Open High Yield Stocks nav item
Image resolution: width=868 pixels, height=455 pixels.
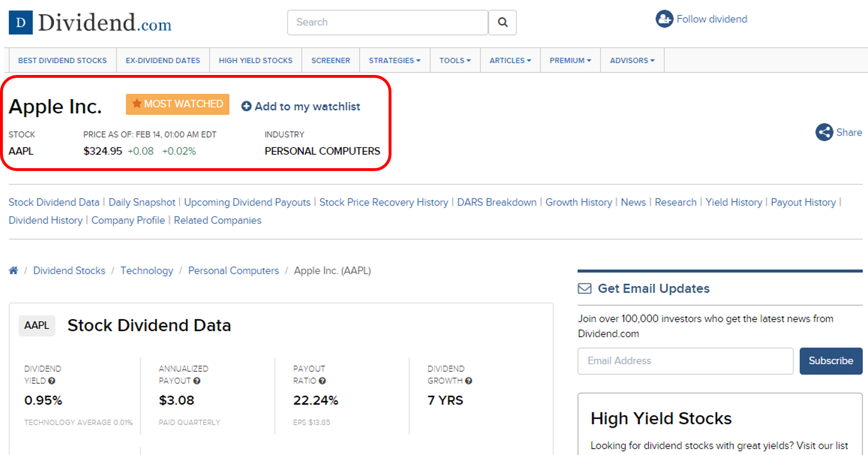click(256, 61)
